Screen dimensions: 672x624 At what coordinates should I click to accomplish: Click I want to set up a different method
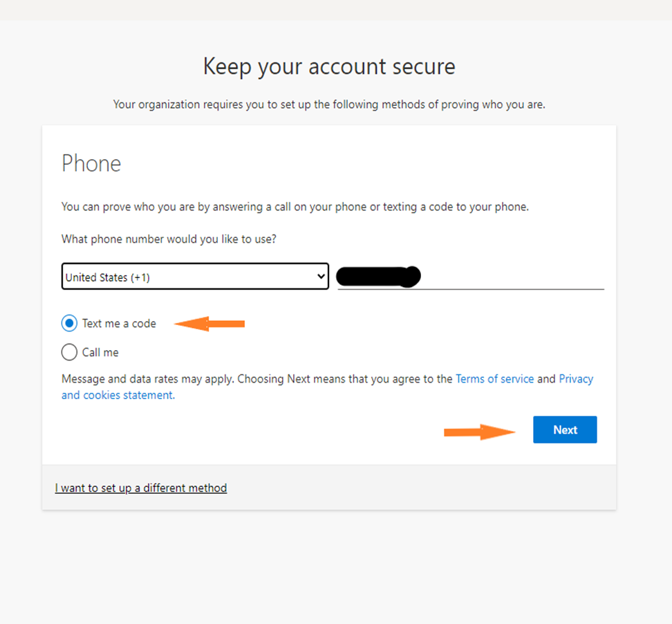140,488
